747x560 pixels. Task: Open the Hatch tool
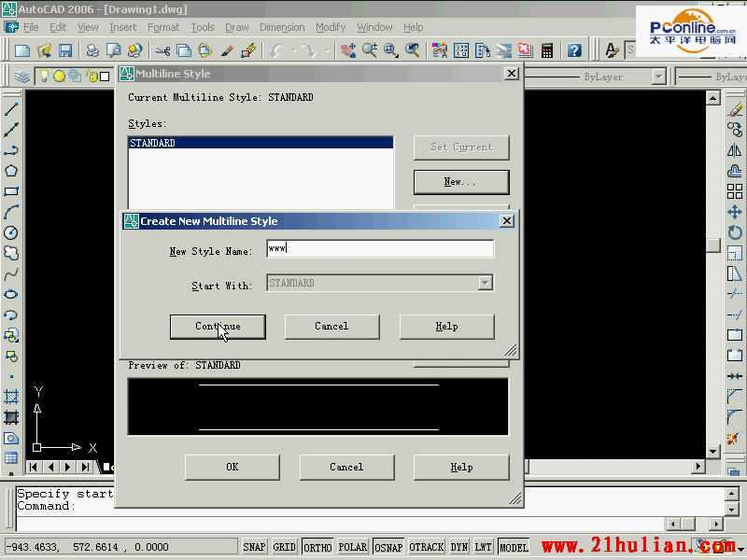11,397
